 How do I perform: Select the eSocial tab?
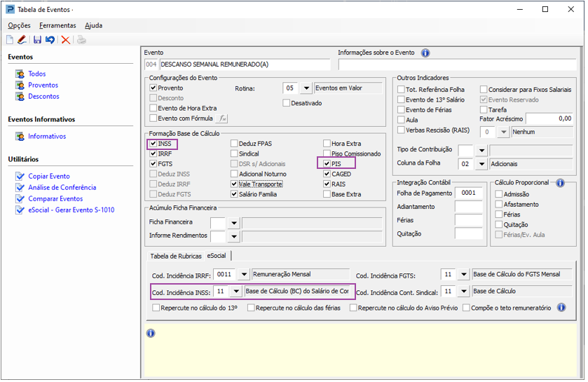pyautogui.click(x=217, y=256)
